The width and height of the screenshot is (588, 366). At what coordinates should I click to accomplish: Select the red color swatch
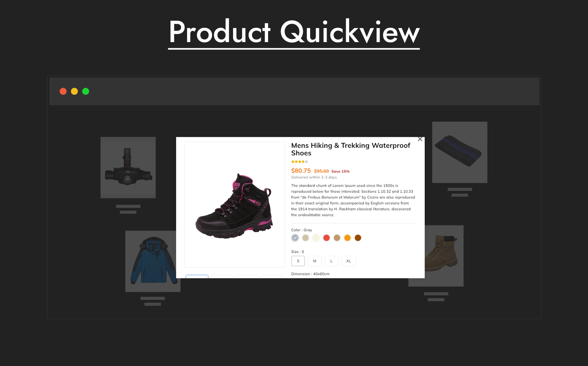[x=327, y=238]
